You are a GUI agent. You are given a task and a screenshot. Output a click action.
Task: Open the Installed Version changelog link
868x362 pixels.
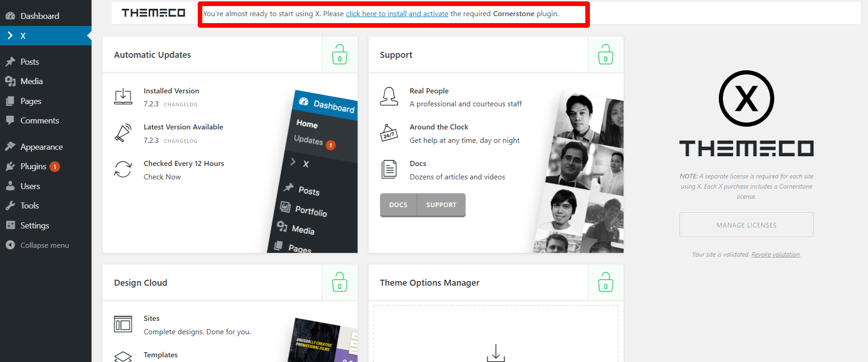tap(181, 104)
